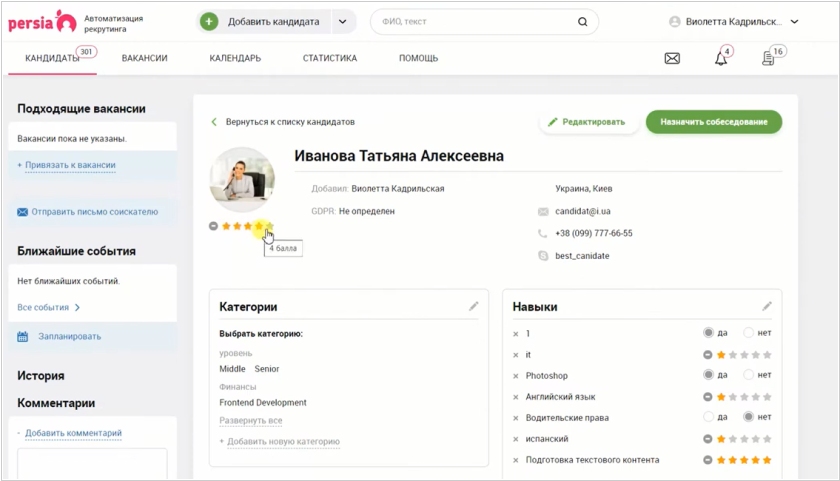Switch to the Вакансии tab
The width and height of the screenshot is (840, 481).
[x=144, y=58]
